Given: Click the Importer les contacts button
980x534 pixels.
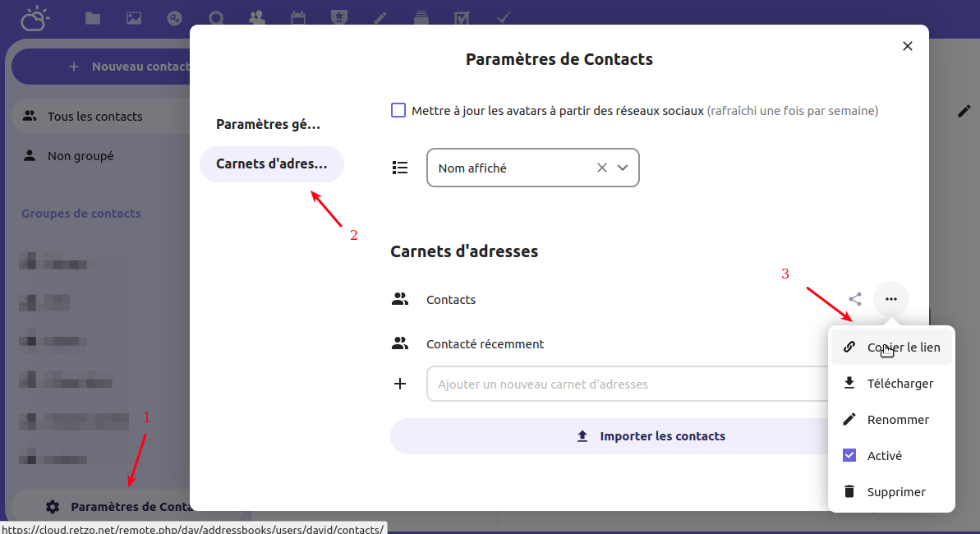Looking at the screenshot, I should pos(610,436).
